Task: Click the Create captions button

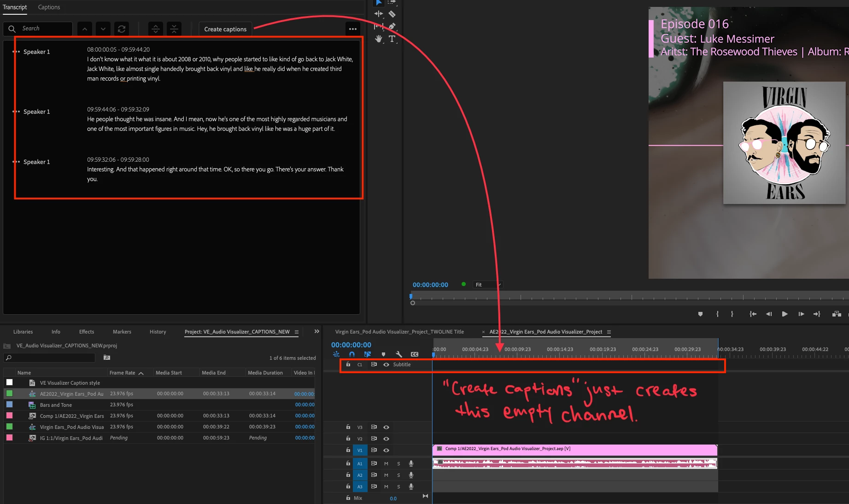Action: coord(225,29)
